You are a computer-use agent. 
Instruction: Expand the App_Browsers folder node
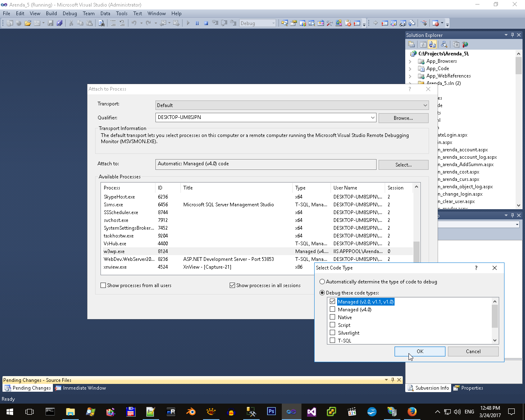tap(410, 62)
